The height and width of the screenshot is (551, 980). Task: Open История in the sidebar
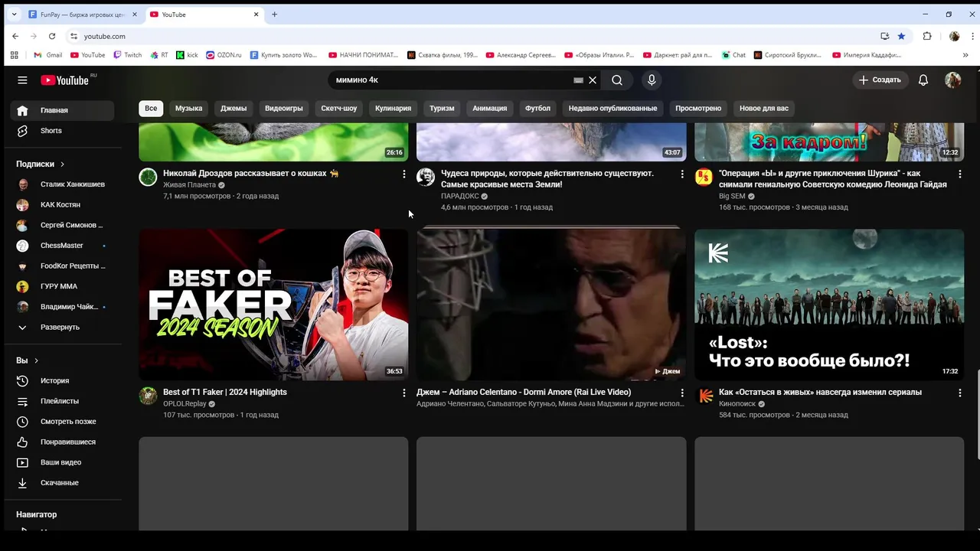[x=62, y=380]
